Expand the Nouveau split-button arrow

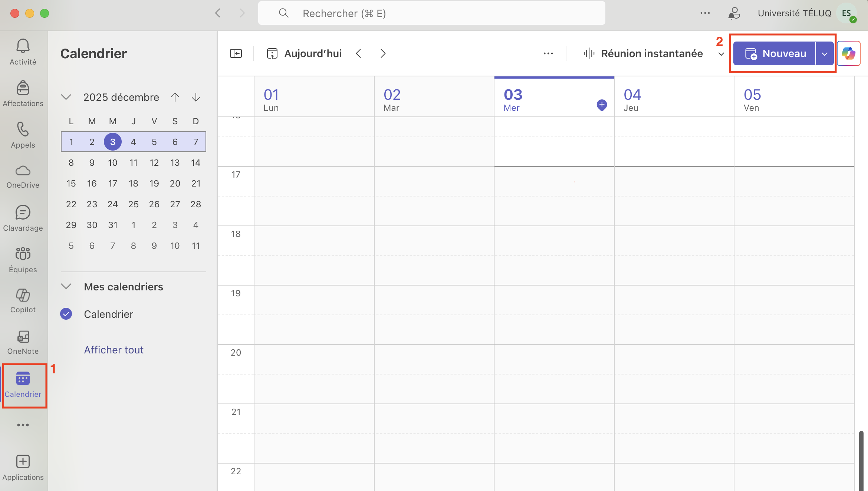point(825,54)
